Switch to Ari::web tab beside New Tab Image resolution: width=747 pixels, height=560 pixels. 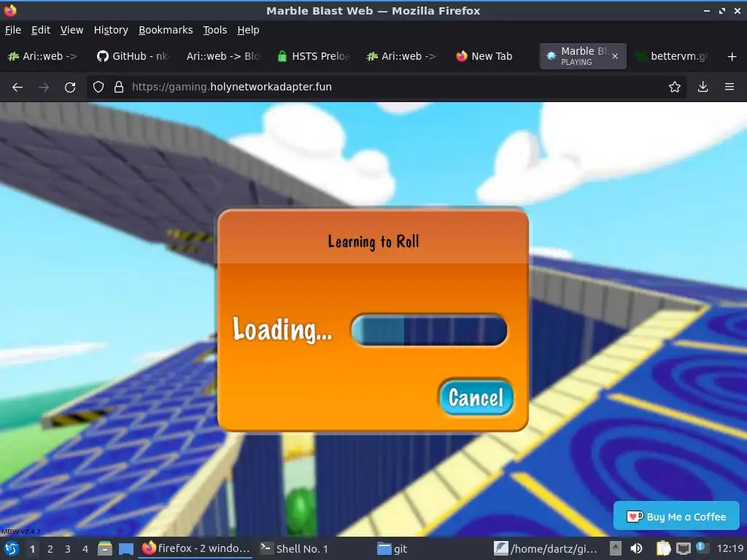[x=403, y=56]
